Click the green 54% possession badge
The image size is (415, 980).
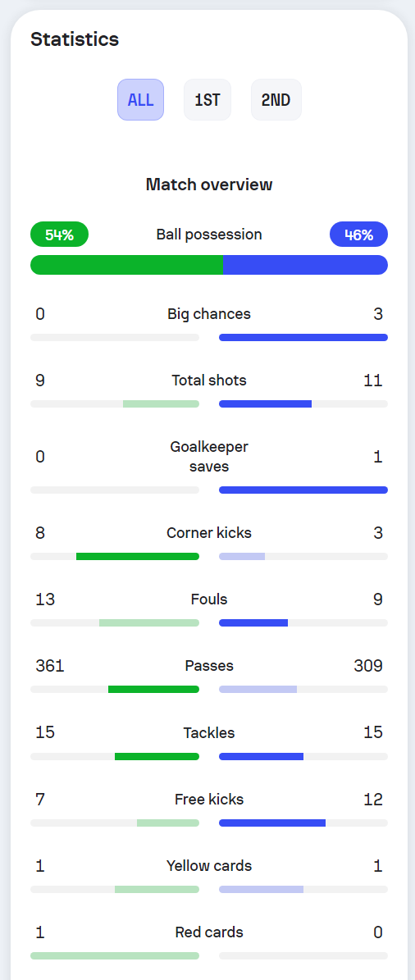59,235
